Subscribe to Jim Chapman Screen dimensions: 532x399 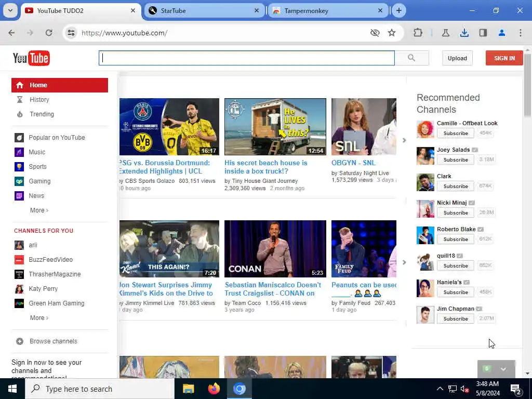pos(456,318)
